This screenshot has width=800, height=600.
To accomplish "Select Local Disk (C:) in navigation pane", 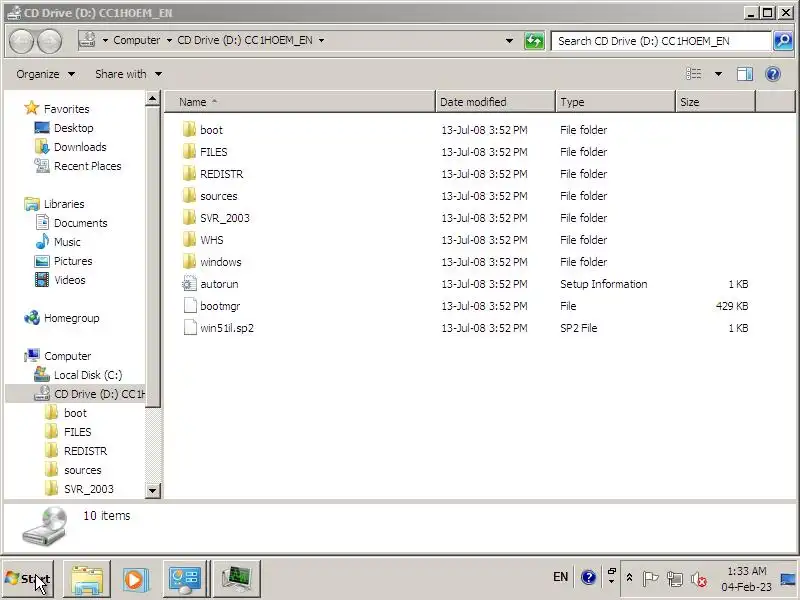I will [88, 375].
